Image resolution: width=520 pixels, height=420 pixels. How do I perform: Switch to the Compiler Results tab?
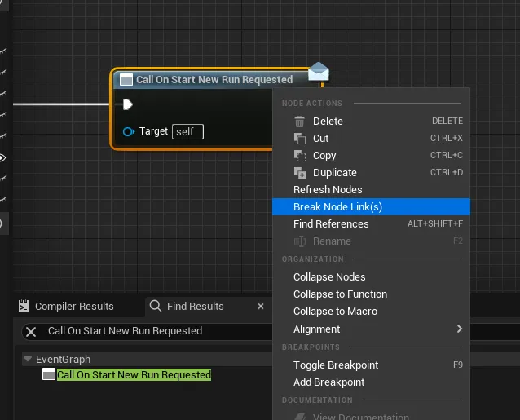[74, 306]
